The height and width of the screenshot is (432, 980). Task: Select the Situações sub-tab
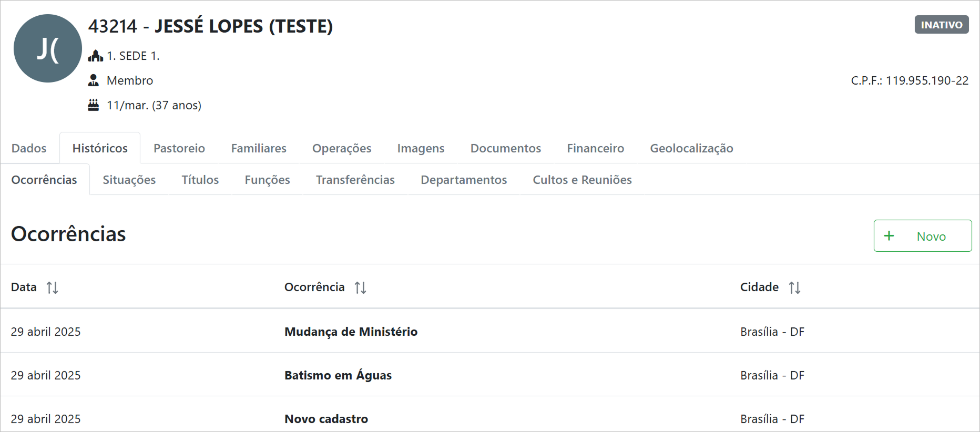click(x=129, y=180)
